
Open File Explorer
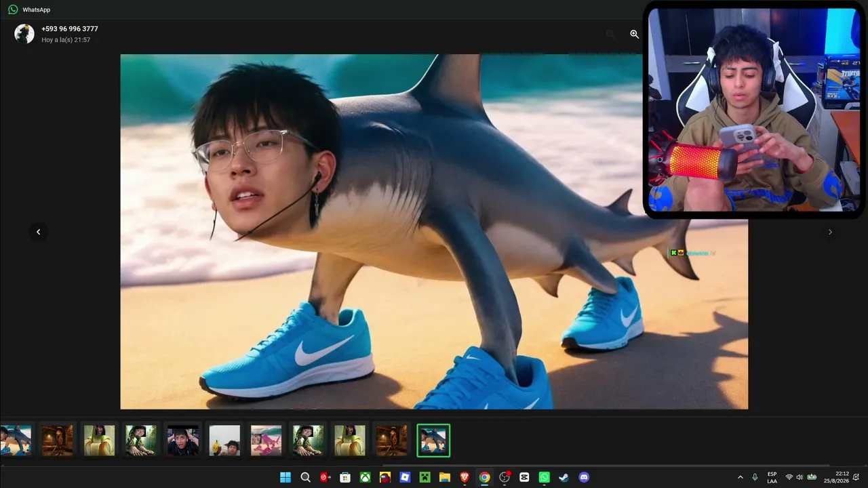point(445,477)
